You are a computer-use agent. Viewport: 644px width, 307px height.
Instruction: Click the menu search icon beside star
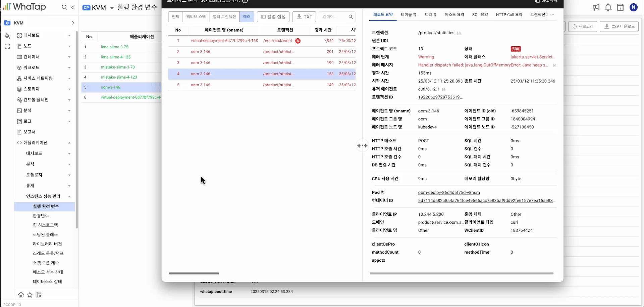(x=39, y=295)
